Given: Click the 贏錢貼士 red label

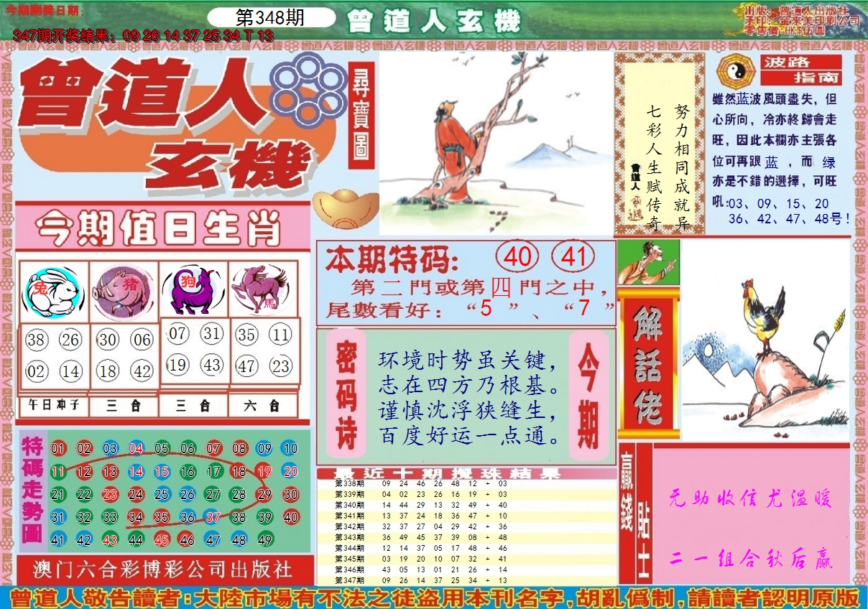Looking at the screenshot, I should tap(635, 513).
